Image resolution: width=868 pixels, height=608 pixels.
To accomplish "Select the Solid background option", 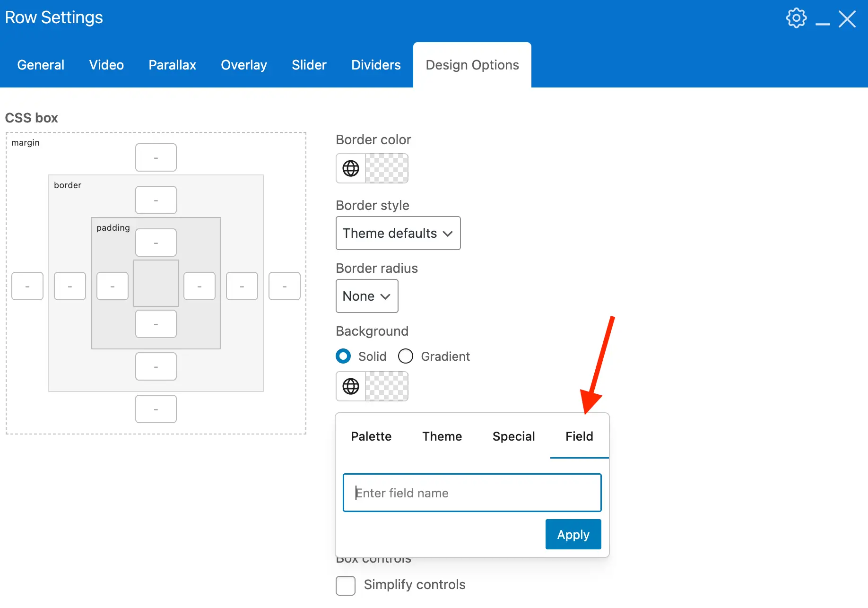I will pos(343,356).
